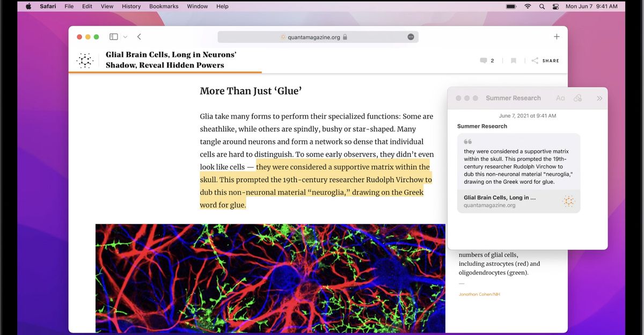
Task: Open the tab group chevron next to the sidebar button
Action: (x=125, y=37)
